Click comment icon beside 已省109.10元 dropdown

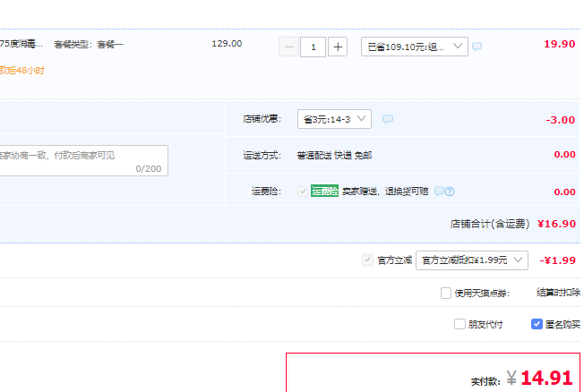click(x=477, y=47)
